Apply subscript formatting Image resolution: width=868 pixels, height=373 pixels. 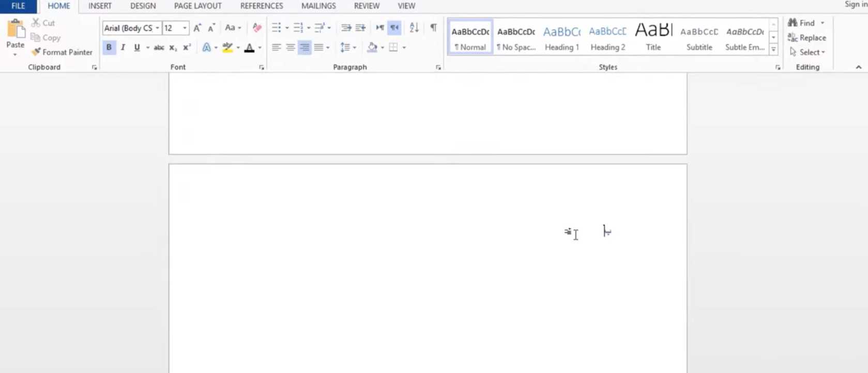click(173, 48)
